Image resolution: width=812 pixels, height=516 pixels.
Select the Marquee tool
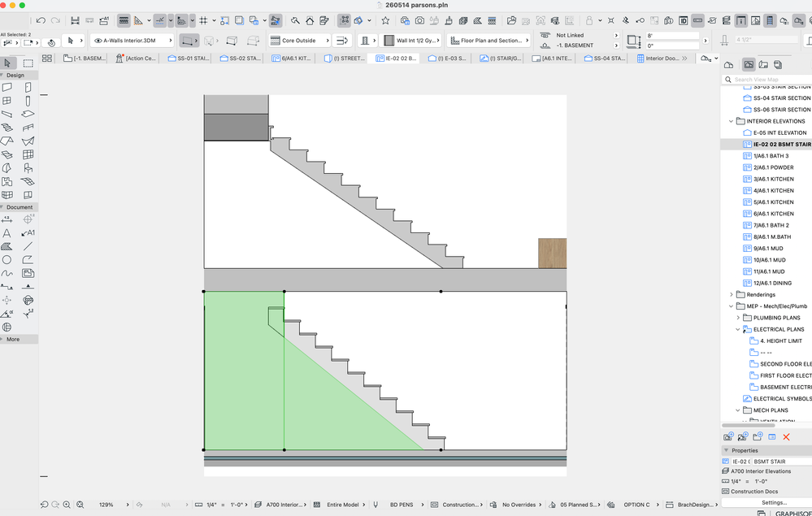[28, 63]
